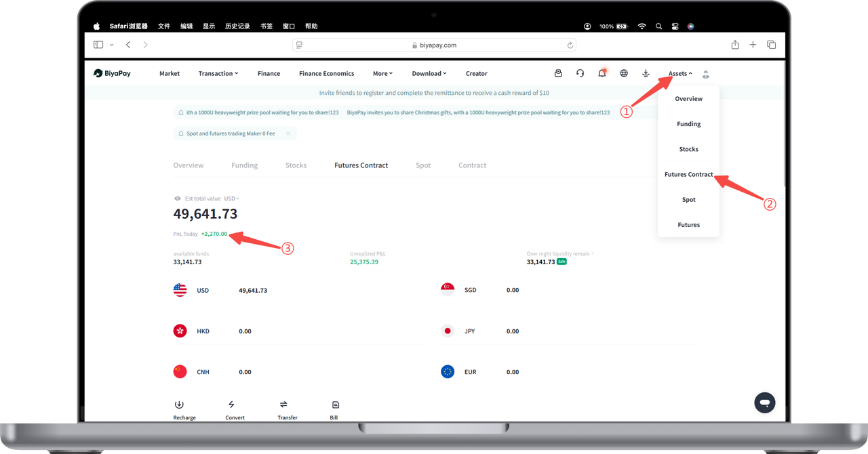Click the notification bell icon

[601, 73]
